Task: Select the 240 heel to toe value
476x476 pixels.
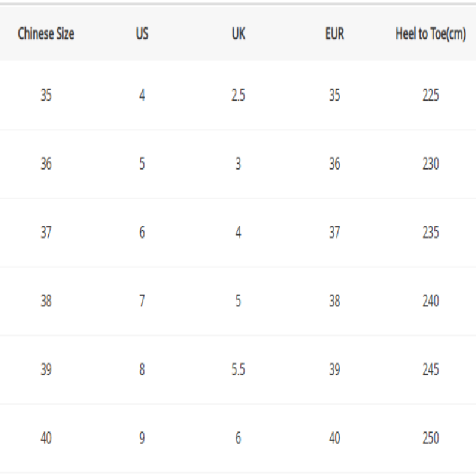Action: [x=430, y=301]
